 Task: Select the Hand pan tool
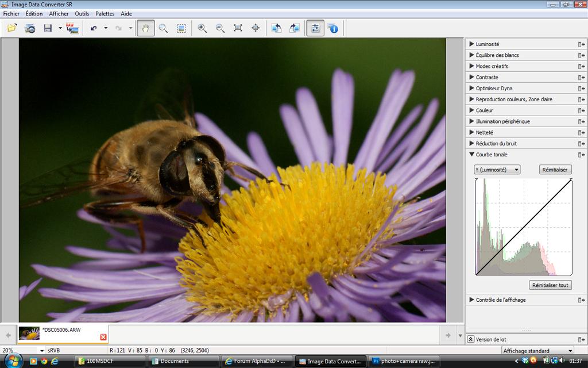tap(145, 28)
